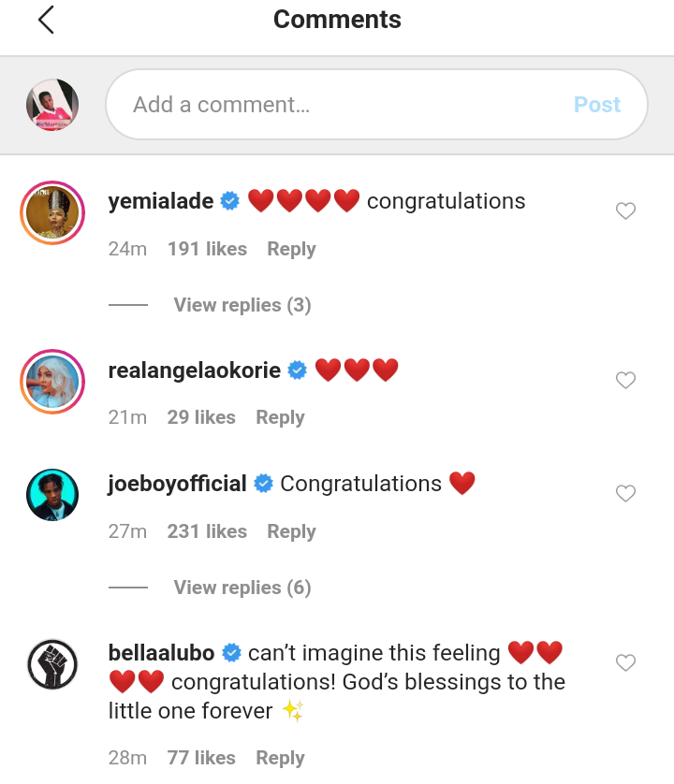The height and width of the screenshot is (784, 674).
Task: Go back using the arrow icon
Action: (46, 20)
